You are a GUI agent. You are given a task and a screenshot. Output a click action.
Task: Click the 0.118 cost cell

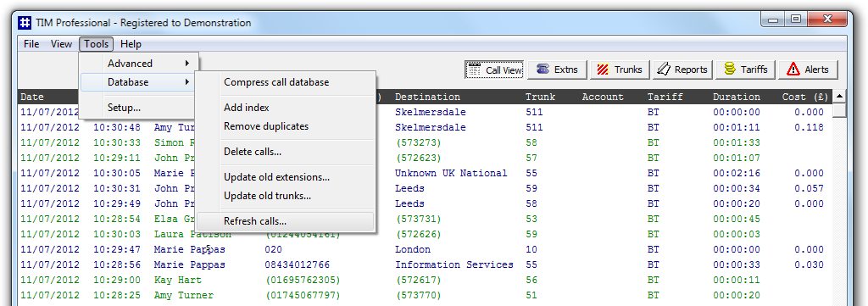tap(809, 127)
